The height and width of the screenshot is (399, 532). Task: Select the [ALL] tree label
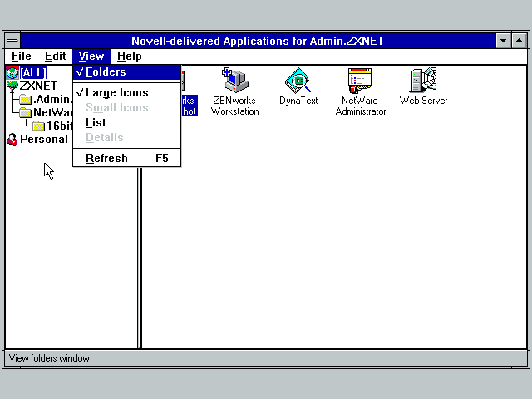[x=33, y=72]
